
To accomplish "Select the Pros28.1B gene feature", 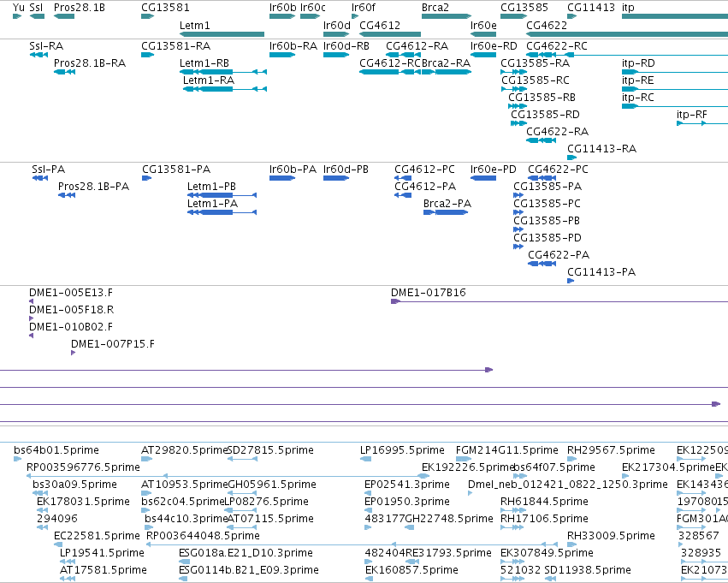I will [x=64, y=16].
